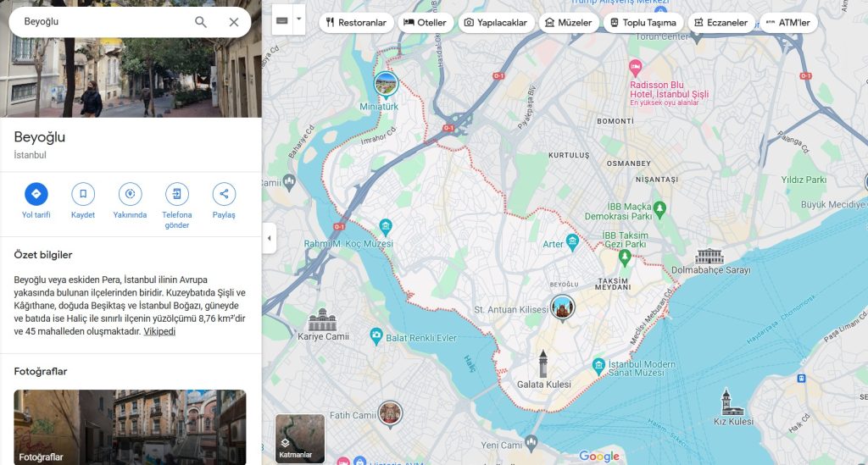Click the Galata Kulesi tower icon
Viewport: 868px width, 465px height.
click(x=543, y=363)
